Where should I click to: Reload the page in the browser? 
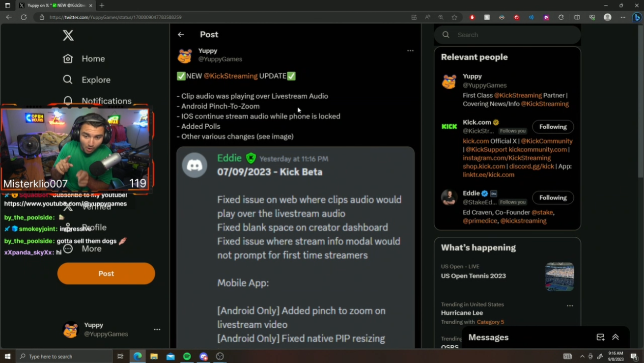click(x=24, y=17)
